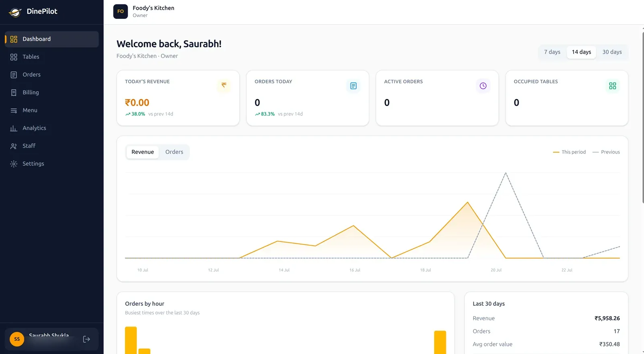The height and width of the screenshot is (354, 644).
Task: Show the Revenue chart tab
Action: [x=142, y=152]
